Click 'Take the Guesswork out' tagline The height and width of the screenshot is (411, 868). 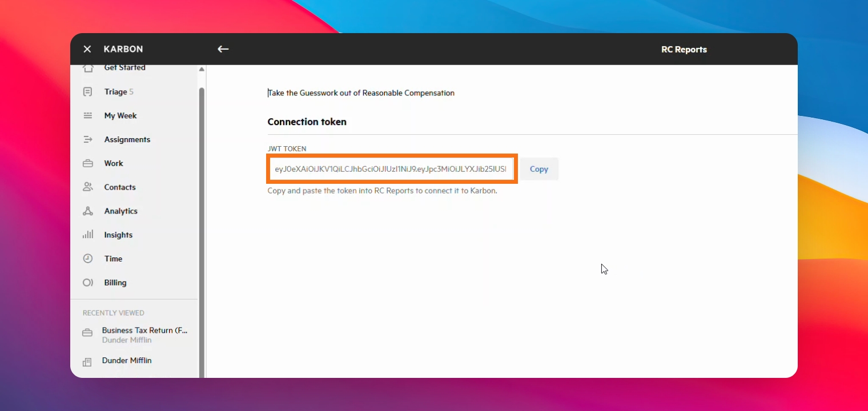(361, 93)
